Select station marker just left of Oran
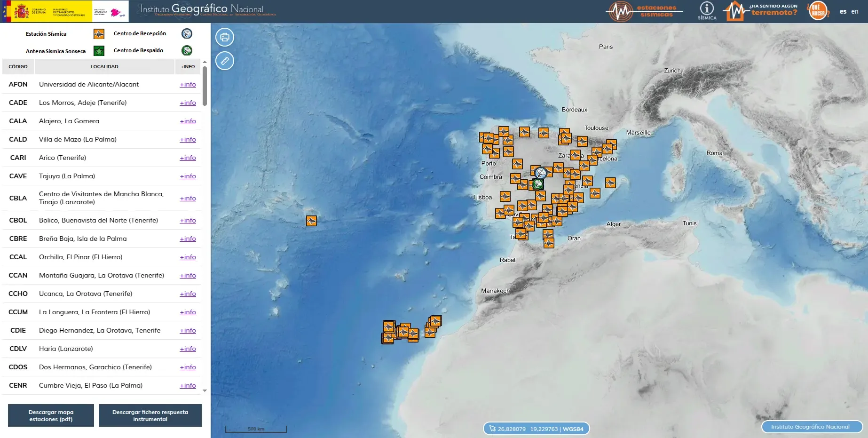 pyautogui.click(x=549, y=243)
